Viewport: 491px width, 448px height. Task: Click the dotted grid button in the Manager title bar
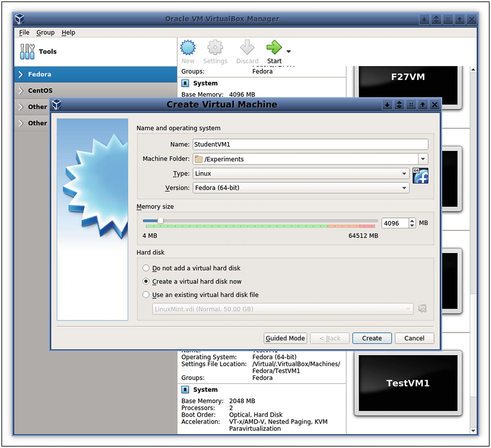point(448,19)
